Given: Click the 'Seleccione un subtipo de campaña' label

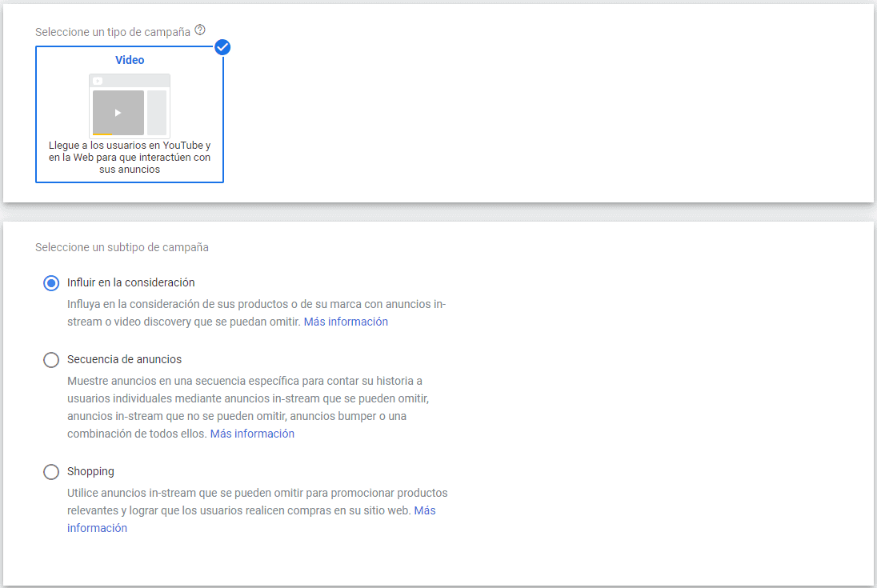Looking at the screenshot, I should click(121, 247).
